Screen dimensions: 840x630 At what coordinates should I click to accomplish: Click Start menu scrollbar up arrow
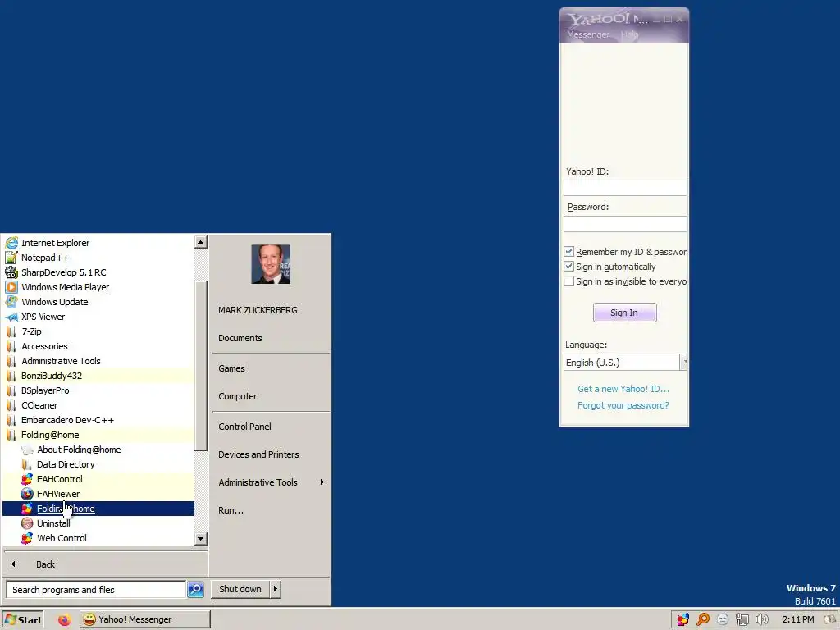pos(200,242)
